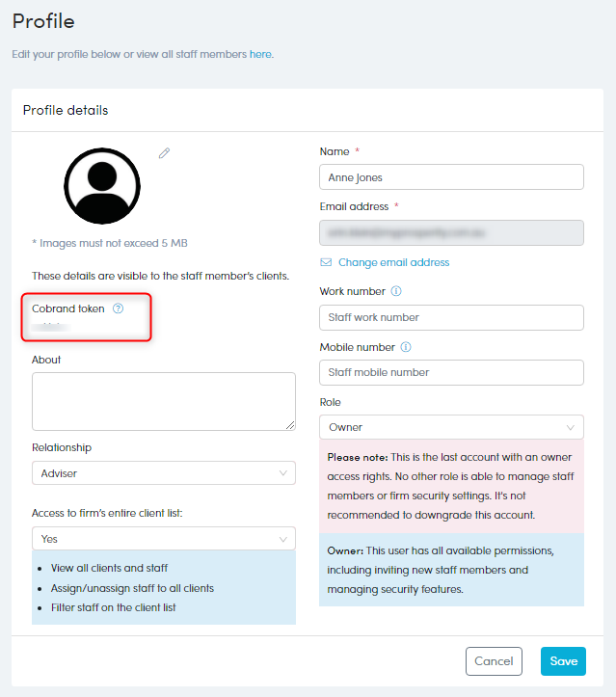This screenshot has width=616, height=697.
Task: Show the Mobile number info icon tooltip
Action: 406,347
